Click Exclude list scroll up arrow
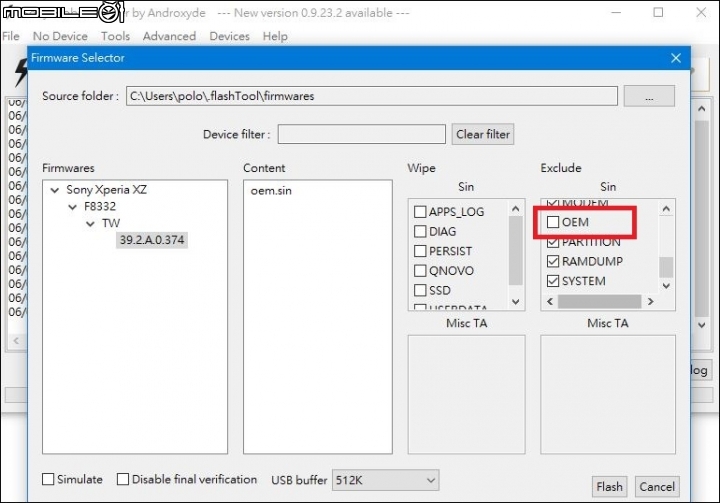Screen dimensions: 720x503 666,209
